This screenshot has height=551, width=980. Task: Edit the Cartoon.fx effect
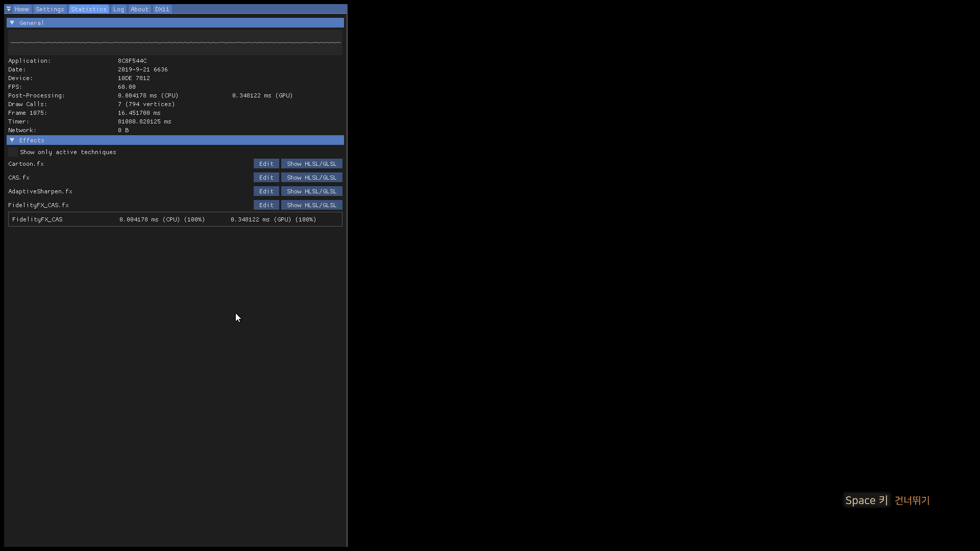pos(266,164)
